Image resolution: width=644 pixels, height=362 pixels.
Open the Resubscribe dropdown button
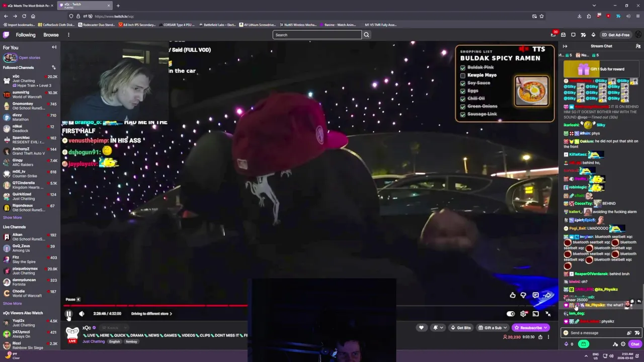coord(530,328)
